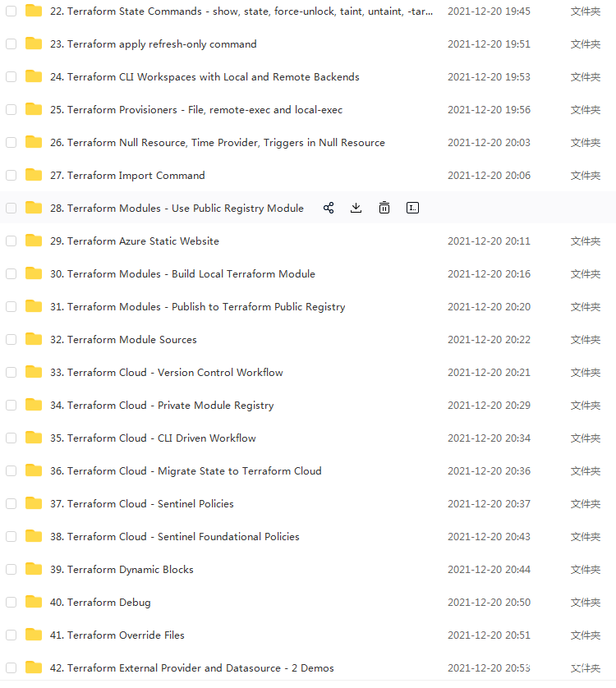Click the download icon for Terraform Modules folder 28
The width and height of the screenshot is (616, 688).
(x=356, y=208)
